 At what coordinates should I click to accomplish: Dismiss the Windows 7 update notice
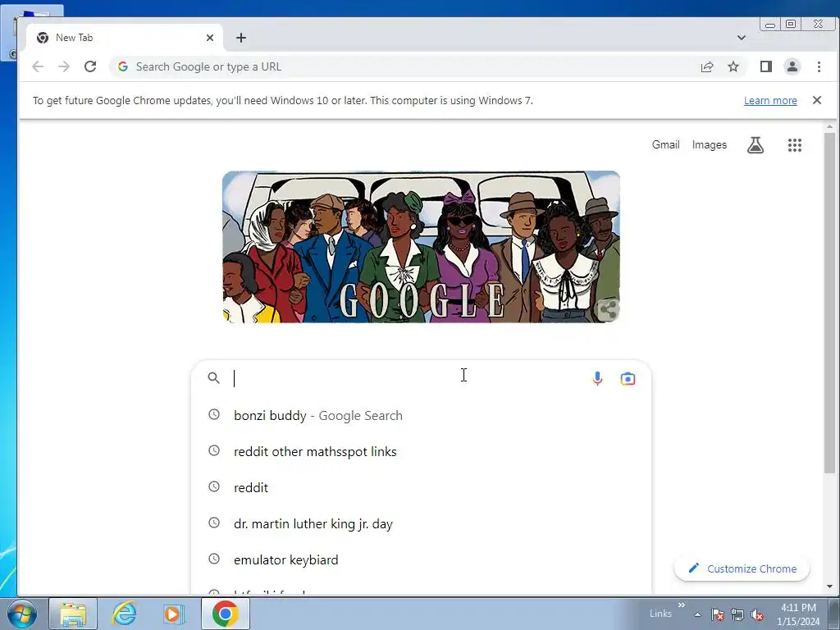[817, 100]
